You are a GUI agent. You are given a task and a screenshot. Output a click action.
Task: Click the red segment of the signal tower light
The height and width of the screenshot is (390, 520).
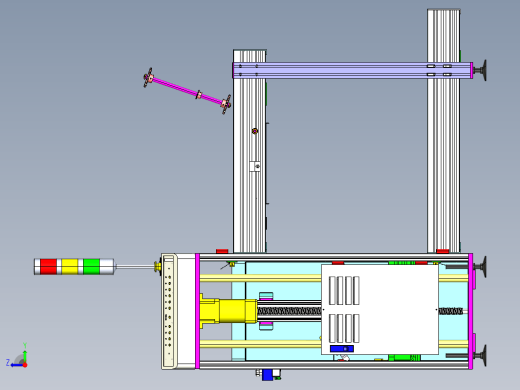point(48,267)
